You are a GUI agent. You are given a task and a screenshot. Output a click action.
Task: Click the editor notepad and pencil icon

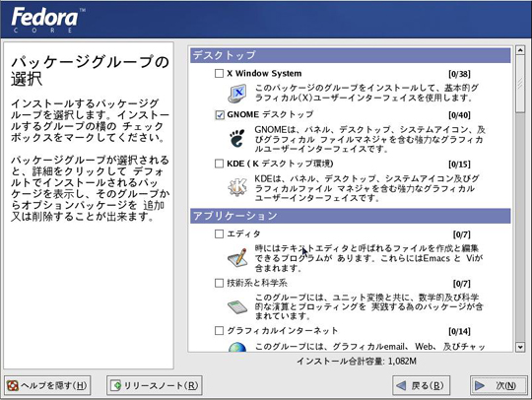pyautogui.click(x=237, y=257)
